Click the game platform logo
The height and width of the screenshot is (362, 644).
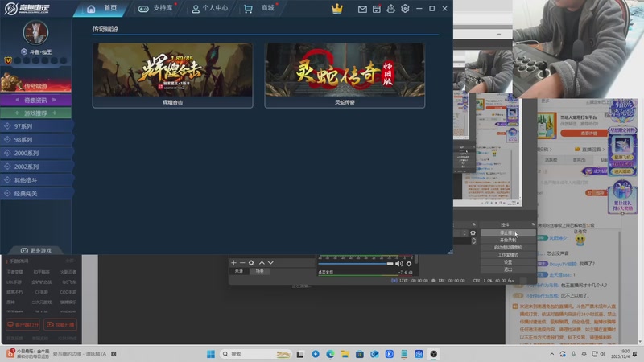click(27, 8)
